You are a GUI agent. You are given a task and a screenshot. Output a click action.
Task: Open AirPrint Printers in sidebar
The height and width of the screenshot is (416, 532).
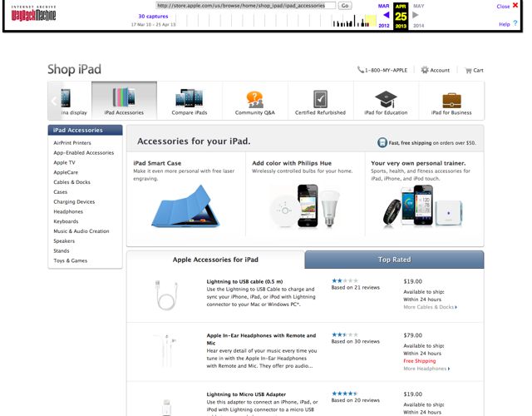[x=72, y=143]
